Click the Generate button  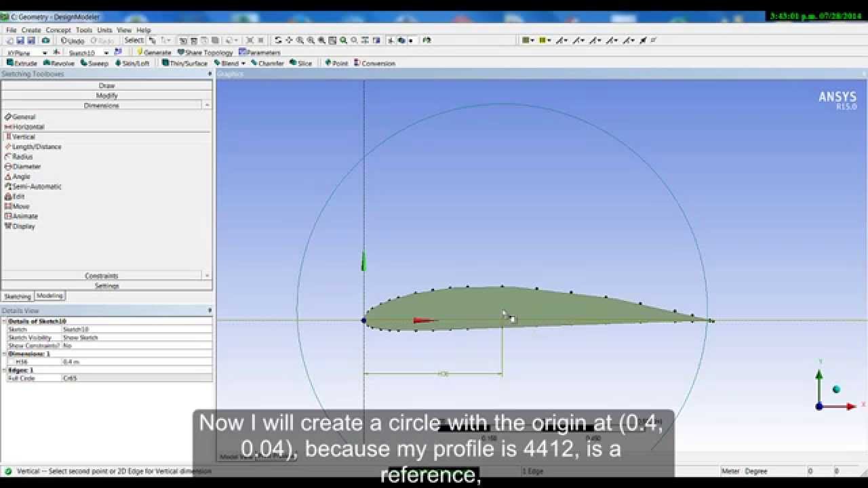point(154,52)
